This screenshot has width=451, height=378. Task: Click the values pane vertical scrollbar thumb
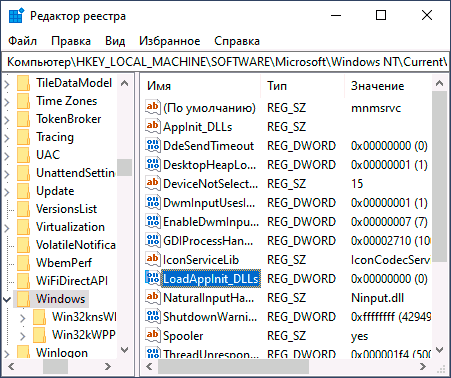(439, 176)
